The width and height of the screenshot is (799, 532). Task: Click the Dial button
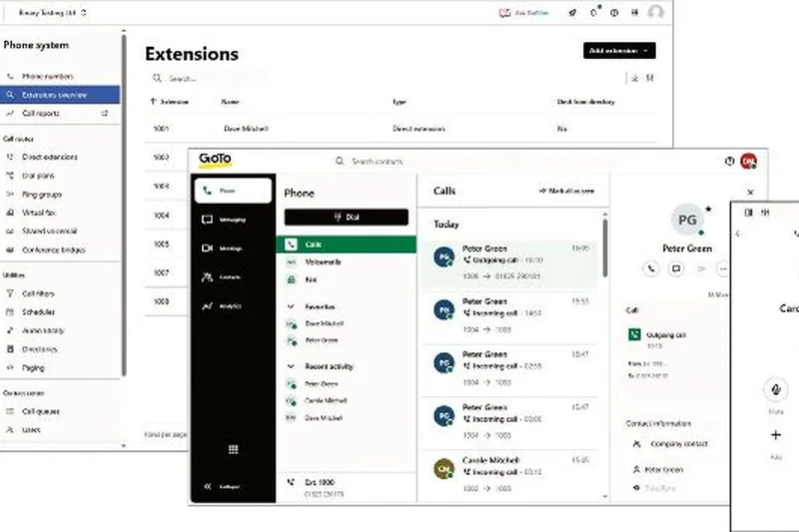[x=346, y=218]
